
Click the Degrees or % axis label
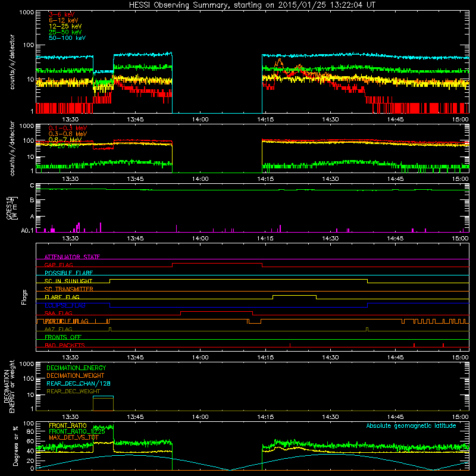pos(15,446)
